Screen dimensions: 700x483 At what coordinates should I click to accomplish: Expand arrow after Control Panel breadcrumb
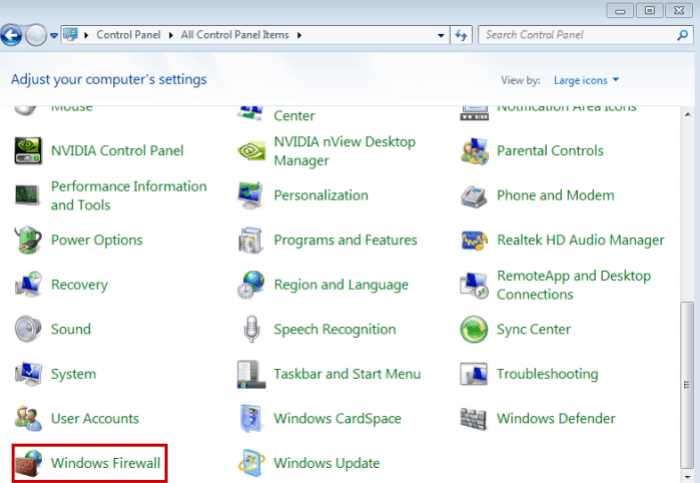pos(171,35)
